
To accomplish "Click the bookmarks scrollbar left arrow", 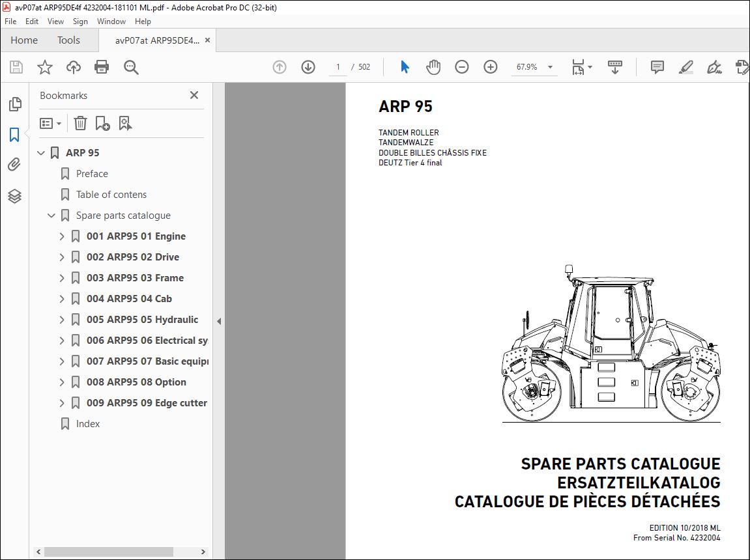I will coord(38,552).
